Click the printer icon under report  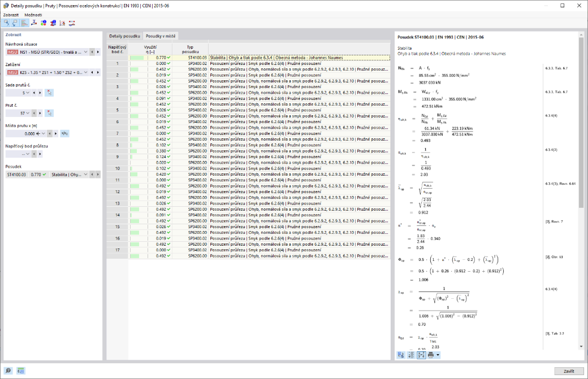431,355
